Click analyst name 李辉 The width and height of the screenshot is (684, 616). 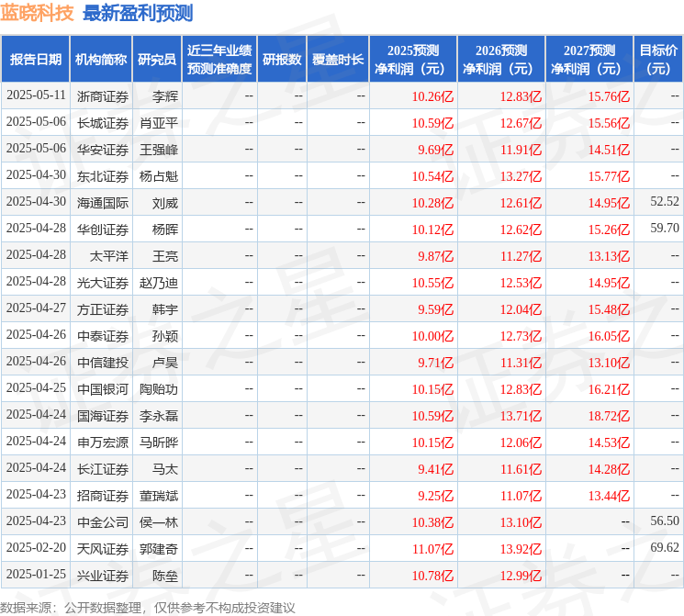(165, 96)
